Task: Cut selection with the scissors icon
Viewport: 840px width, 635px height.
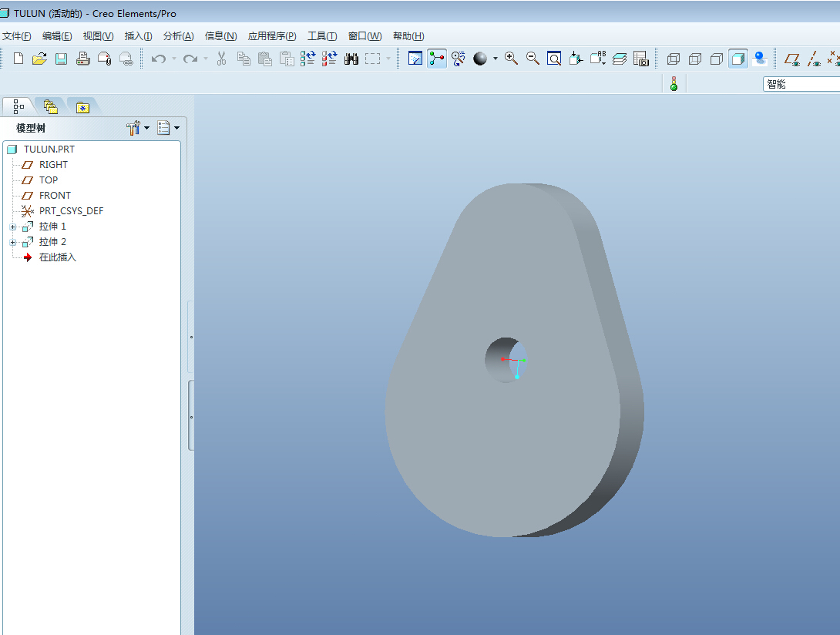Action: pyautogui.click(x=221, y=59)
